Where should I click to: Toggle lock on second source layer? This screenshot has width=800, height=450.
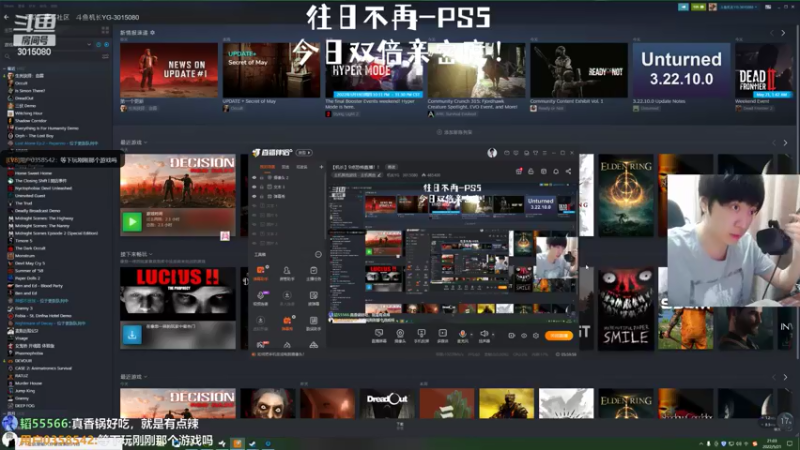(x=262, y=187)
